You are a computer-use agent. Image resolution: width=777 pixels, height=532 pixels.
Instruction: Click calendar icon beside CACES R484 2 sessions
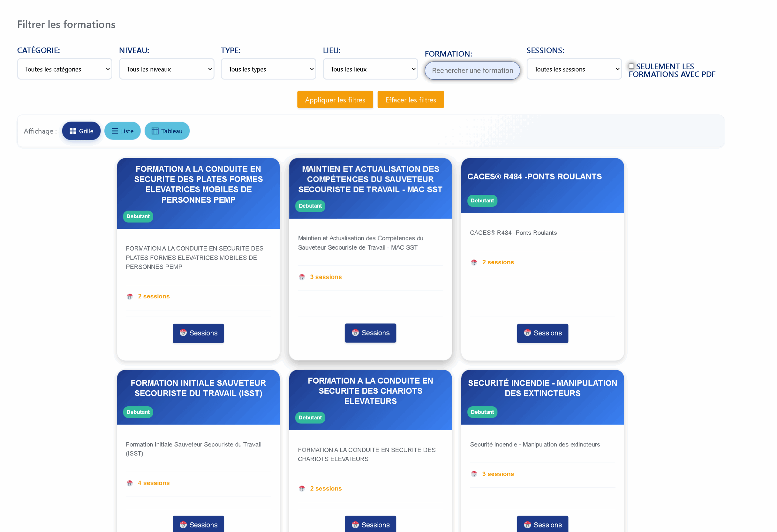point(474,263)
